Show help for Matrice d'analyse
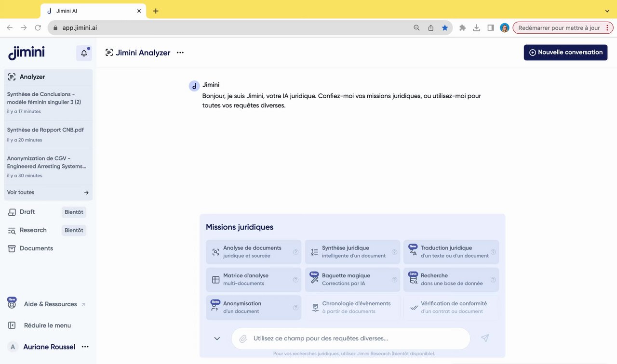 (295, 280)
